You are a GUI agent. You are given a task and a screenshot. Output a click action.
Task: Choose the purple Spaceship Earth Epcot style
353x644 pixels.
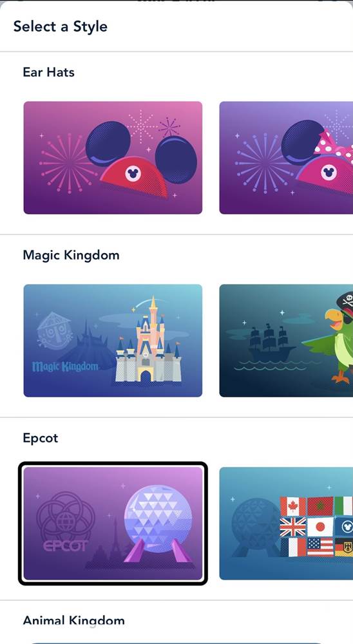click(x=113, y=523)
